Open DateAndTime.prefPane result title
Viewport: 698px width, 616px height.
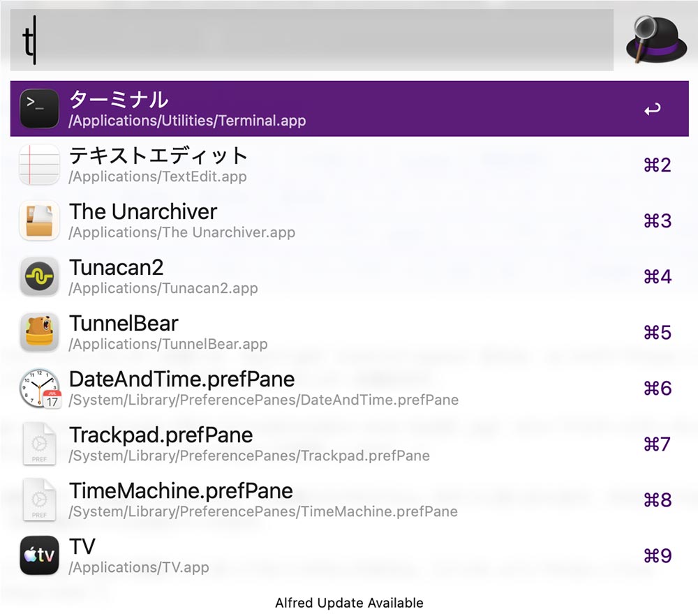coord(181,380)
